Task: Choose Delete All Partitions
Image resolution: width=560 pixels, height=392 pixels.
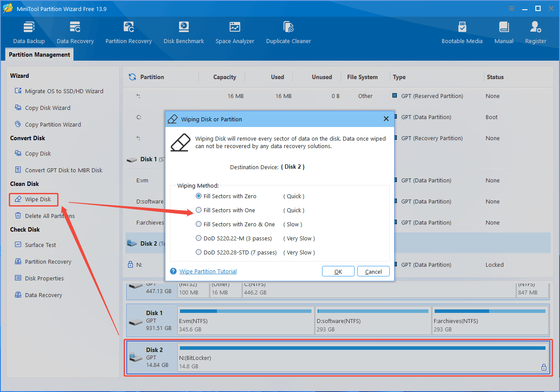Action: (x=44, y=216)
